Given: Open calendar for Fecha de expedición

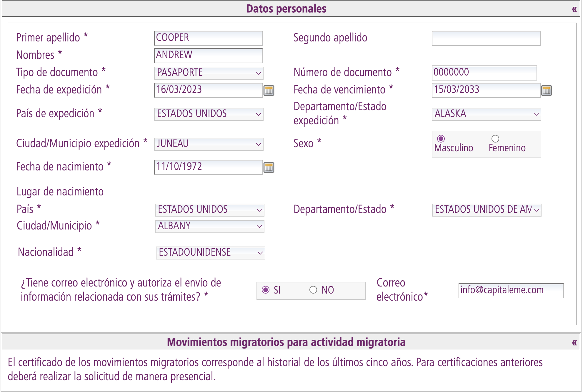Looking at the screenshot, I should [x=269, y=91].
